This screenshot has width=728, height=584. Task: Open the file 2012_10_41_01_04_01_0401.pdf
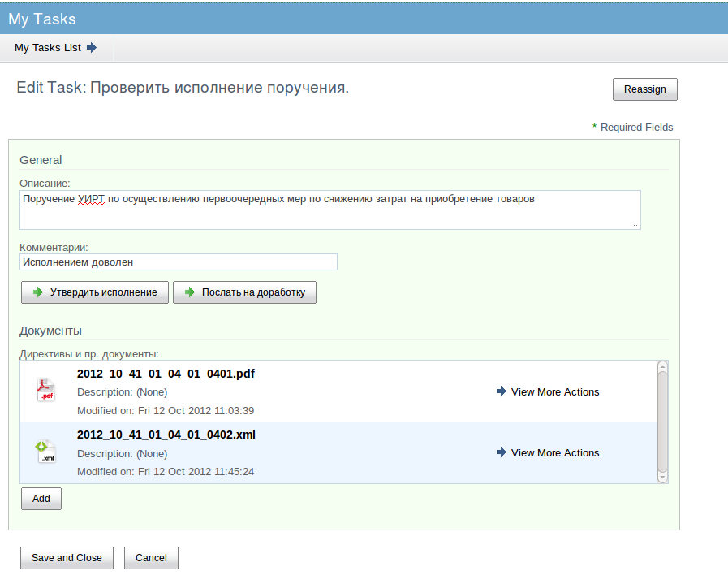(x=166, y=374)
